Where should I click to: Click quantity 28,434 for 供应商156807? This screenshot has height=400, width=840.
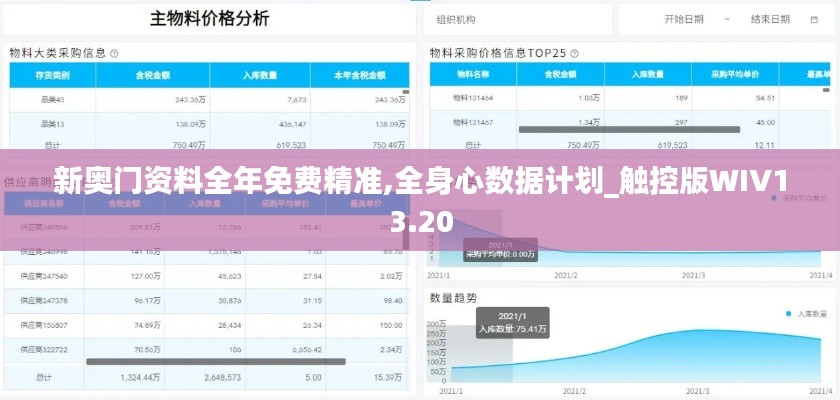(x=229, y=325)
